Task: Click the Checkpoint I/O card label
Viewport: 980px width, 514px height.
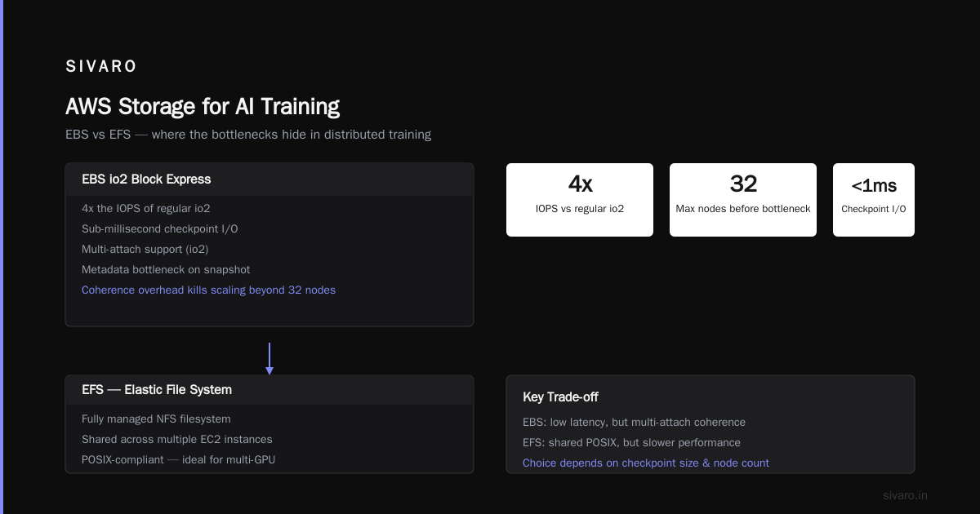Action: [x=874, y=208]
